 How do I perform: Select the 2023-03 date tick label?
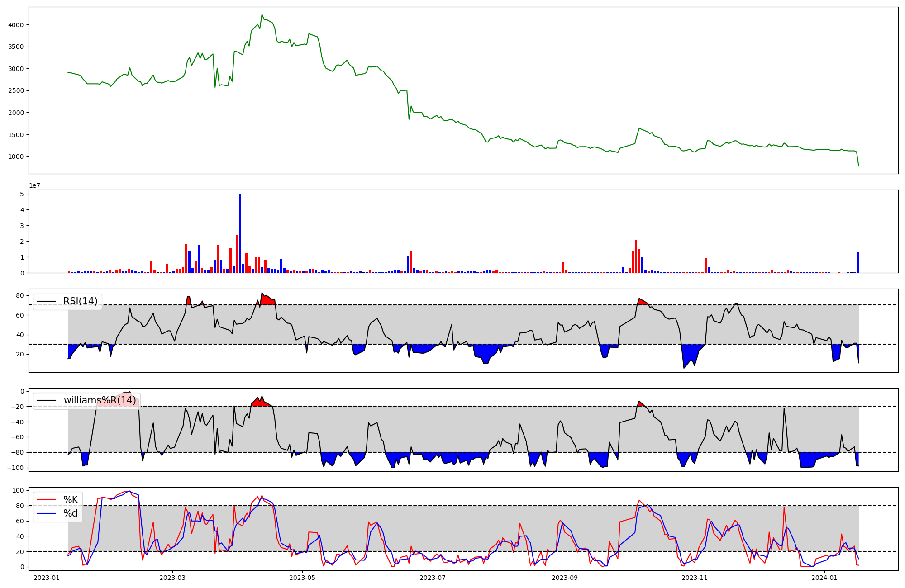point(172,578)
